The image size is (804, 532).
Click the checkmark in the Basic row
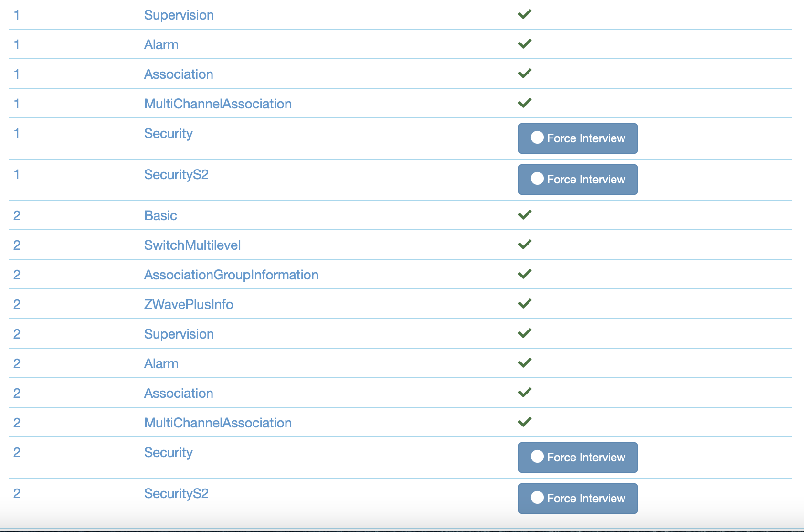click(x=525, y=215)
